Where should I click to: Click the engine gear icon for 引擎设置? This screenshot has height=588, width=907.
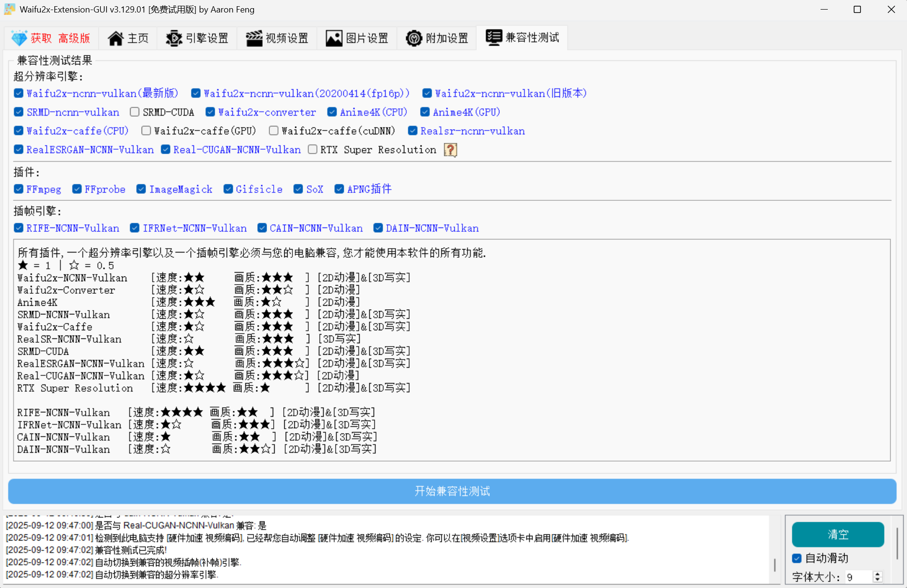[x=174, y=38]
